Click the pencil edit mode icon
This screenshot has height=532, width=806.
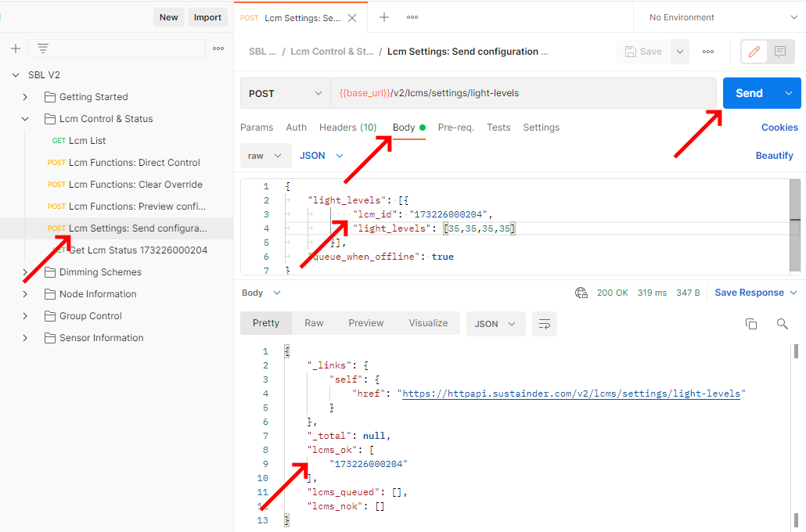click(754, 52)
